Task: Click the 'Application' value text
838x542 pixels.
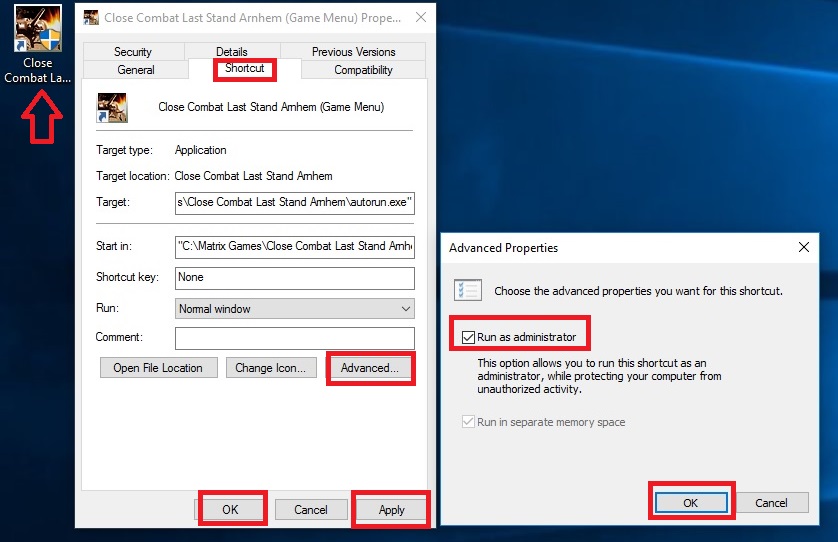Action: coord(200,150)
